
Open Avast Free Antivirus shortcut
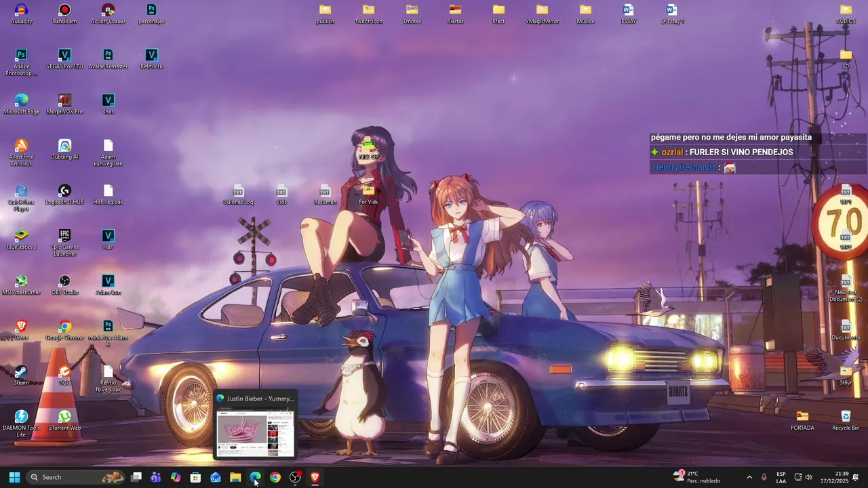point(21,152)
